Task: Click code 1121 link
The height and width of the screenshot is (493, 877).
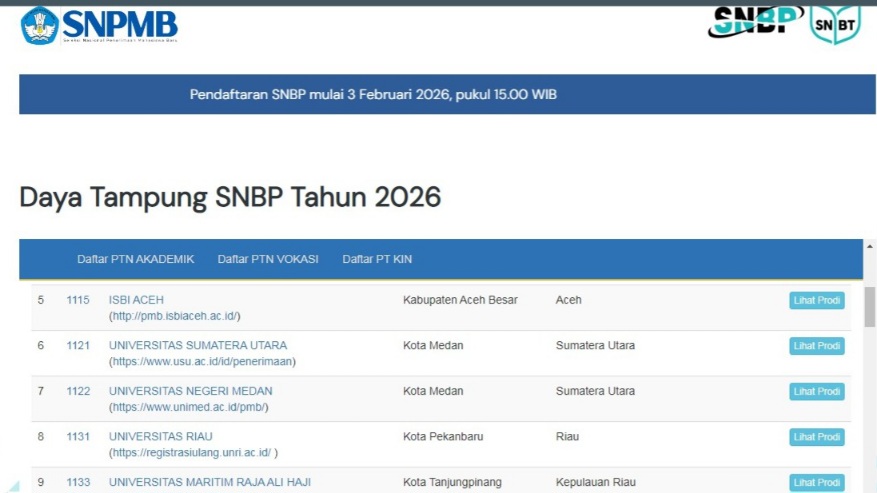Action: 78,345
